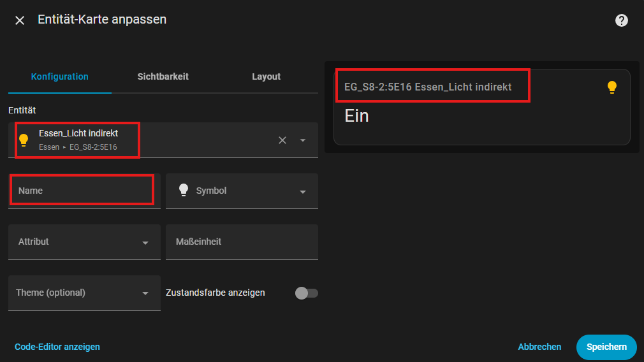Clear the selected entity Essen_Licht indirekt
The image size is (644, 362).
(x=282, y=140)
